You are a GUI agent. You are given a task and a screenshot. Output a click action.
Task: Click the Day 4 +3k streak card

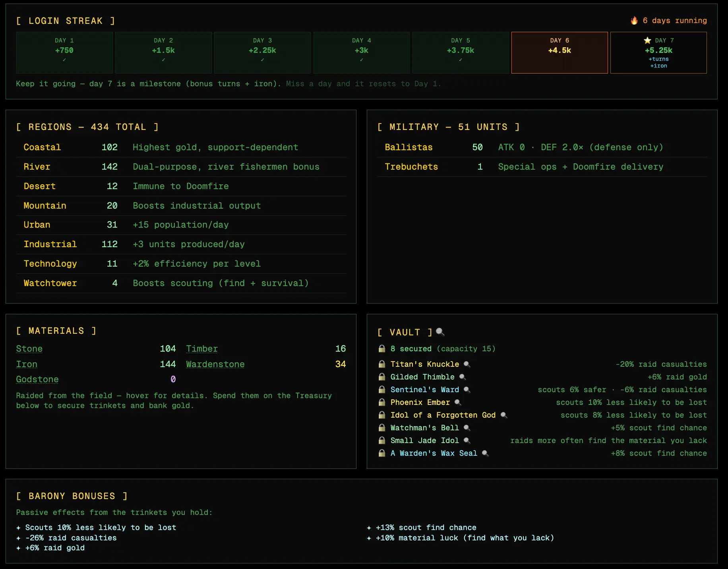(x=362, y=52)
